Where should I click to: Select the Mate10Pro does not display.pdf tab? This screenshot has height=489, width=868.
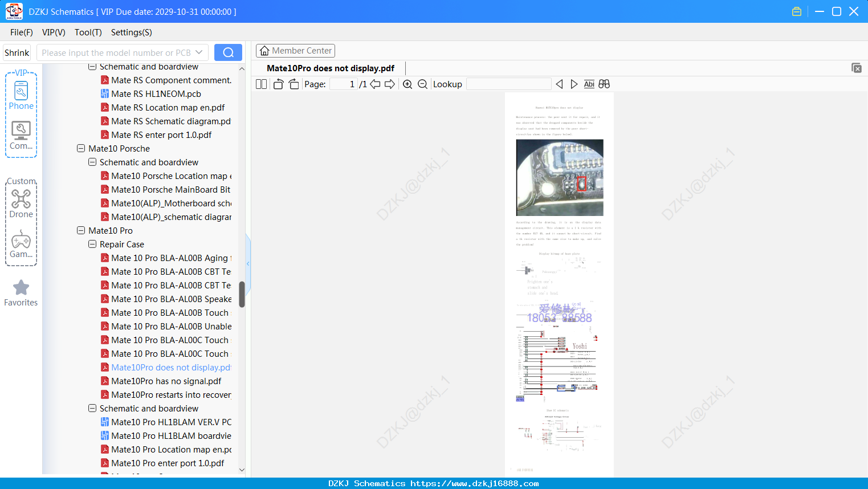tap(331, 68)
